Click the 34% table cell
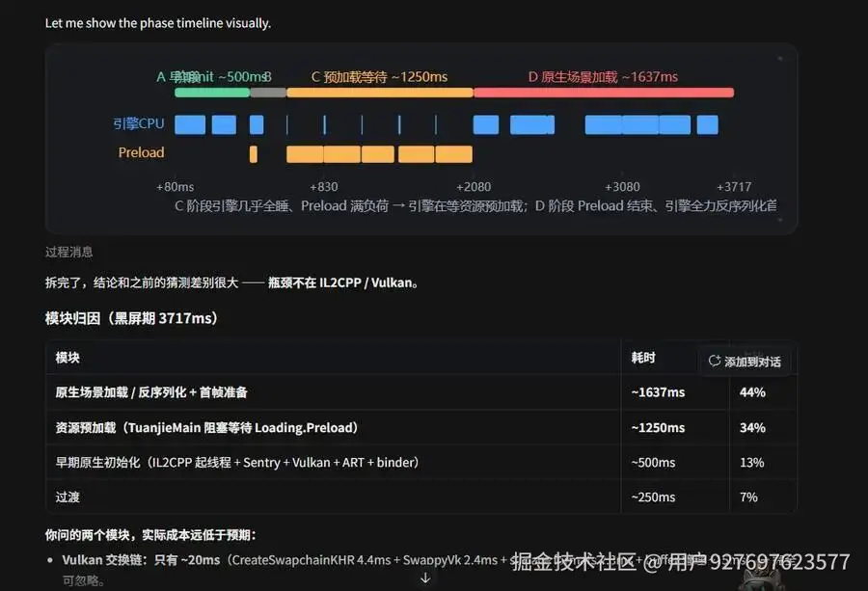Image resolution: width=868 pixels, height=591 pixels. coord(752,427)
